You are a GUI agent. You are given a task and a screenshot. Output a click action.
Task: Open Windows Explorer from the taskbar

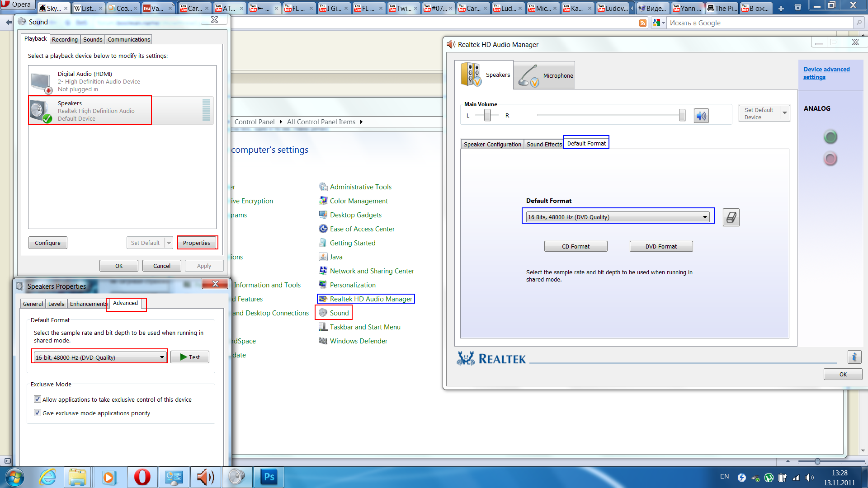pos(78,477)
